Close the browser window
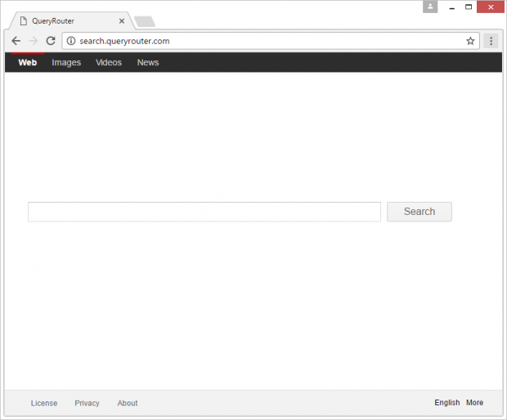Image resolution: width=507 pixels, height=420 pixels. coord(491,7)
